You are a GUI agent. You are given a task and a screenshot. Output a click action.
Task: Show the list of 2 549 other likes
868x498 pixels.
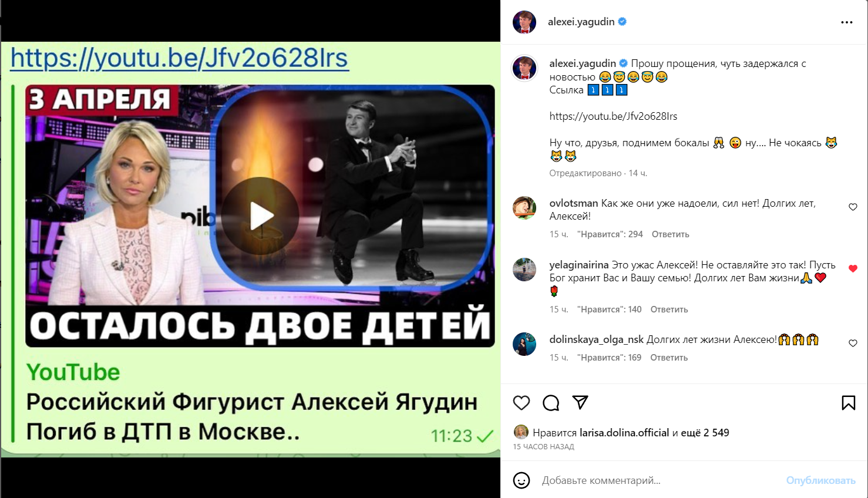click(x=701, y=433)
